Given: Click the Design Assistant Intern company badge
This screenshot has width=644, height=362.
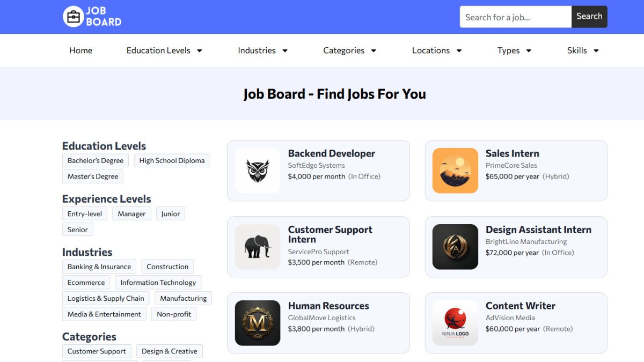Looking at the screenshot, I should pyautogui.click(x=455, y=247).
